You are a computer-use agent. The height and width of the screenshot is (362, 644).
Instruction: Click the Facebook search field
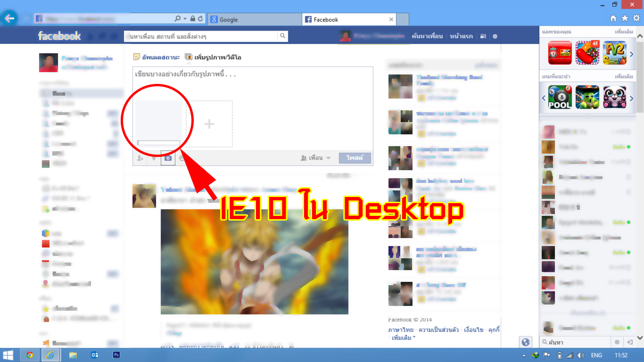pos(202,36)
